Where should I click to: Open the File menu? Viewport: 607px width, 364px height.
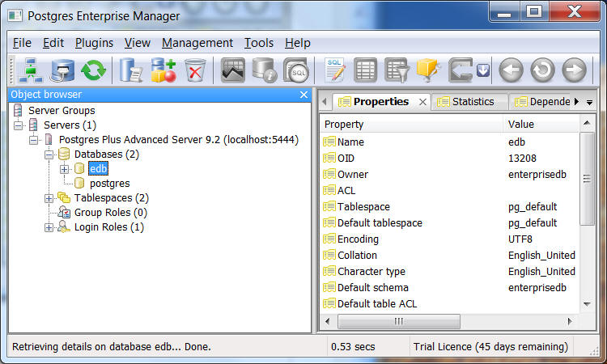[22, 43]
